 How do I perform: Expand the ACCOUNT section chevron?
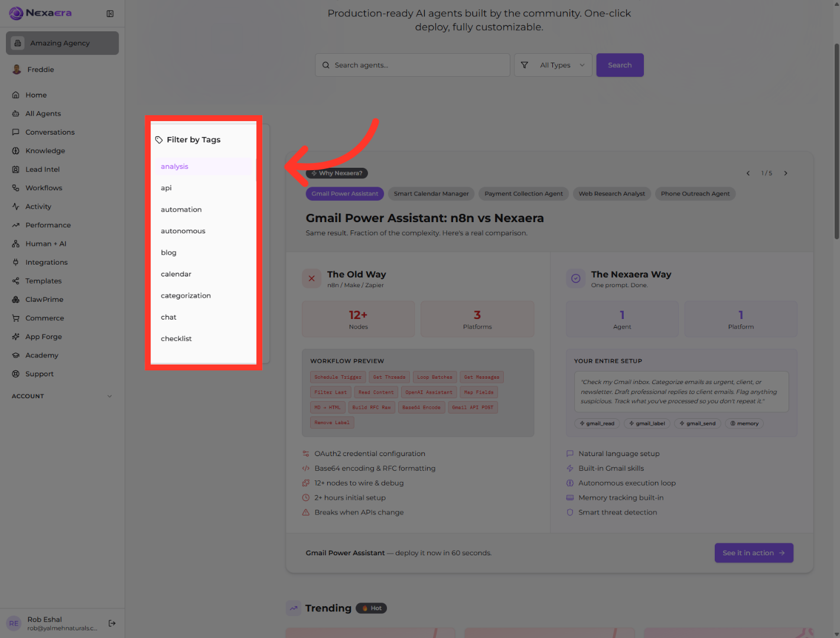click(109, 396)
